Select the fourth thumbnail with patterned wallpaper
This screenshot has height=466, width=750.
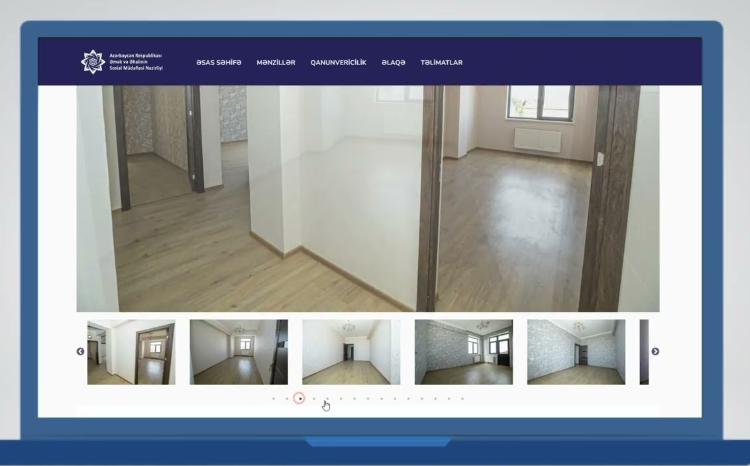464,352
